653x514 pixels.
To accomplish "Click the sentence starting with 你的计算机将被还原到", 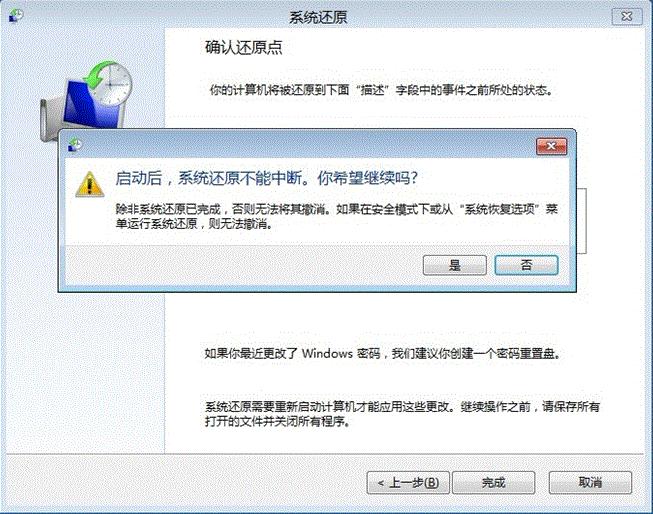I will click(381, 90).
